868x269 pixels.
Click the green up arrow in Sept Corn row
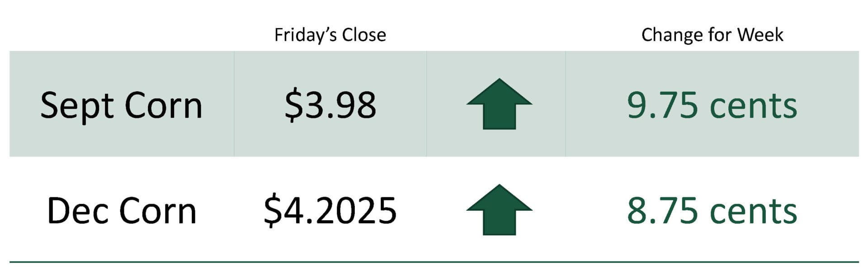499,104
